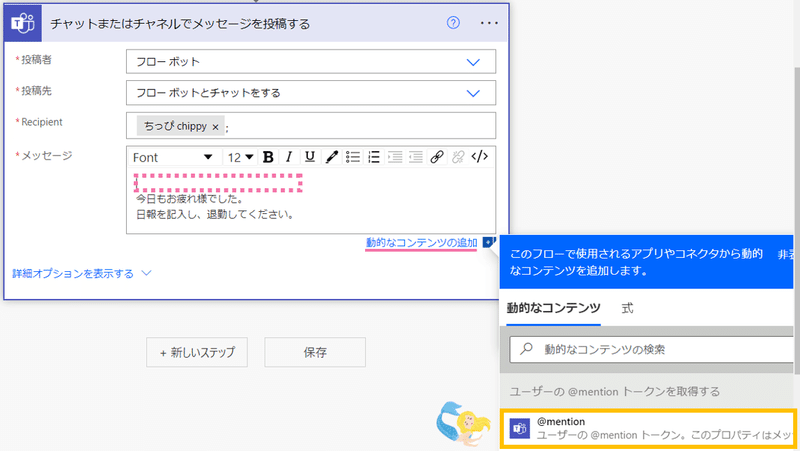Expand 詳細オプションを表示する

(x=82, y=273)
